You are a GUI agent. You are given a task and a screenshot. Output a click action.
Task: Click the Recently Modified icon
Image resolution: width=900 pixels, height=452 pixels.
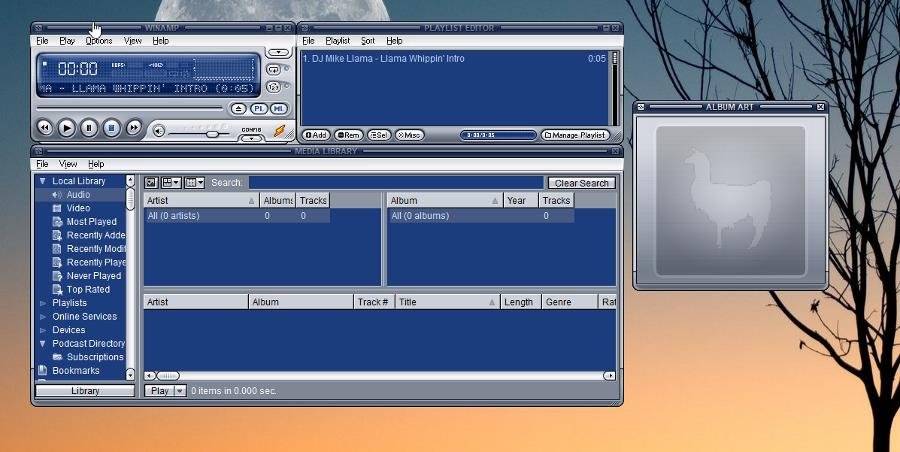[x=57, y=249]
